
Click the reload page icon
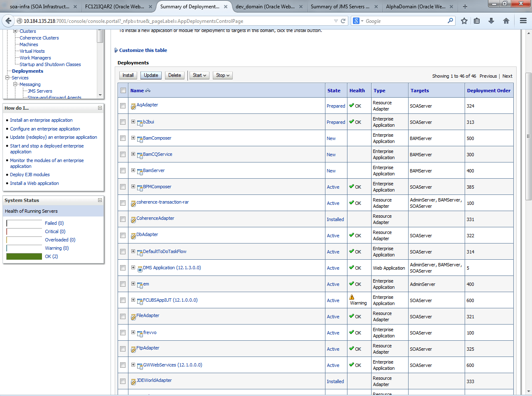tap(343, 21)
